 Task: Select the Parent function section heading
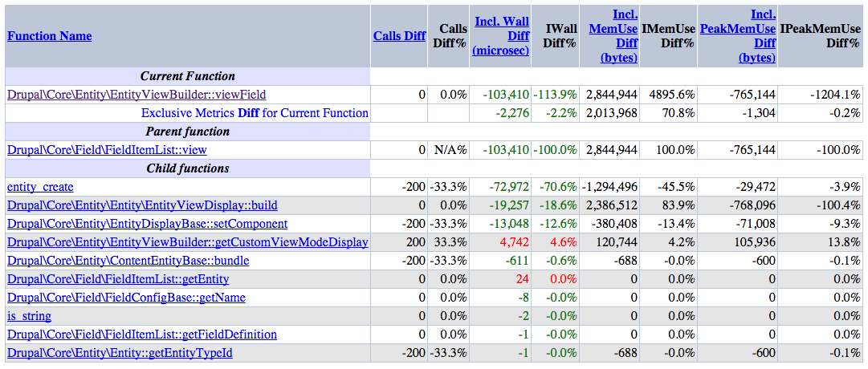tap(188, 131)
